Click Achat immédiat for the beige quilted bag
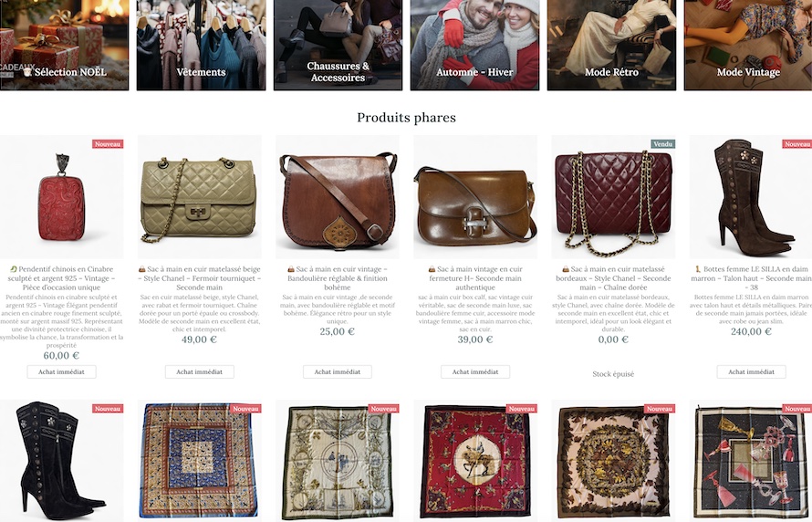The height and width of the screenshot is (522, 812). (x=200, y=371)
